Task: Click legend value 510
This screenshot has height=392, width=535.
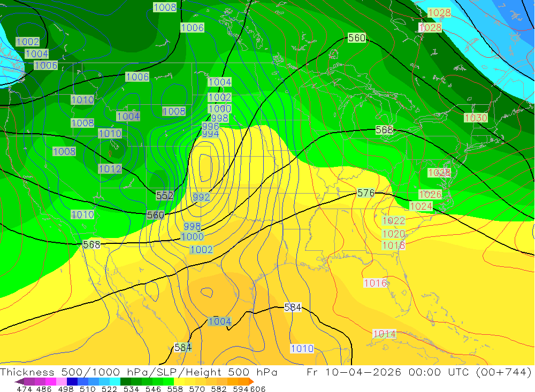Action: (87, 389)
